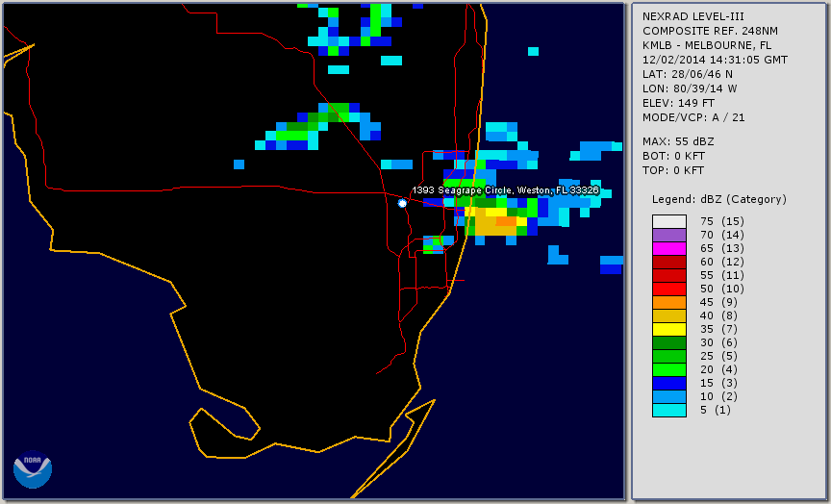Click the NEXRAD LEVEL-III title text
Image resolution: width=831 pixels, height=504 pixels.
click(693, 16)
